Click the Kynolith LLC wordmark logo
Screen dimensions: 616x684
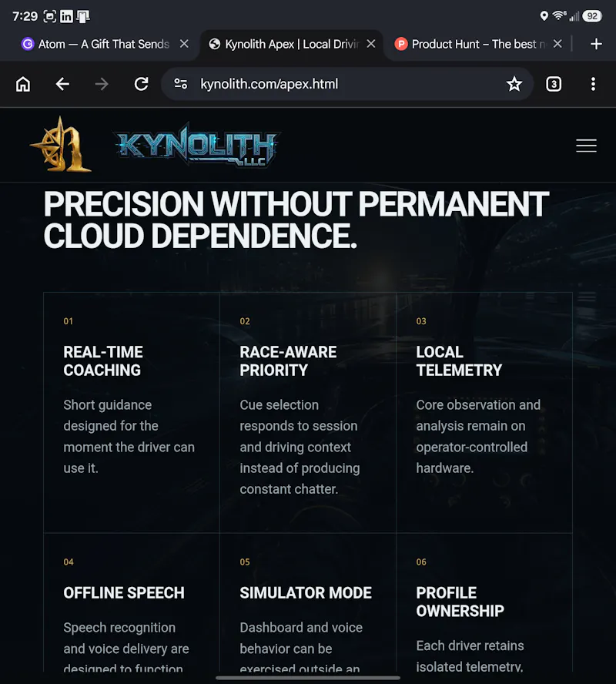pyautogui.click(x=197, y=145)
